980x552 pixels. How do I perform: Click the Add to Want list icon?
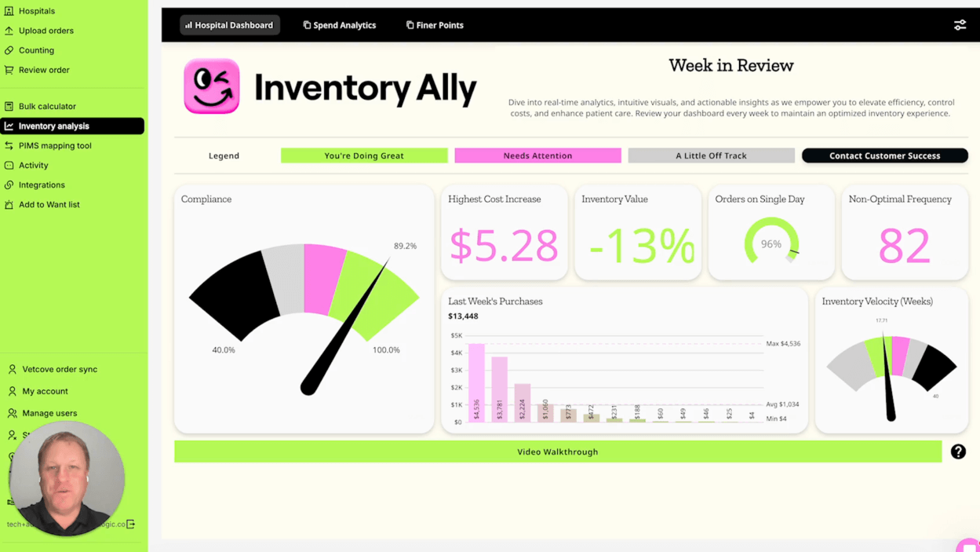click(x=9, y=204)
